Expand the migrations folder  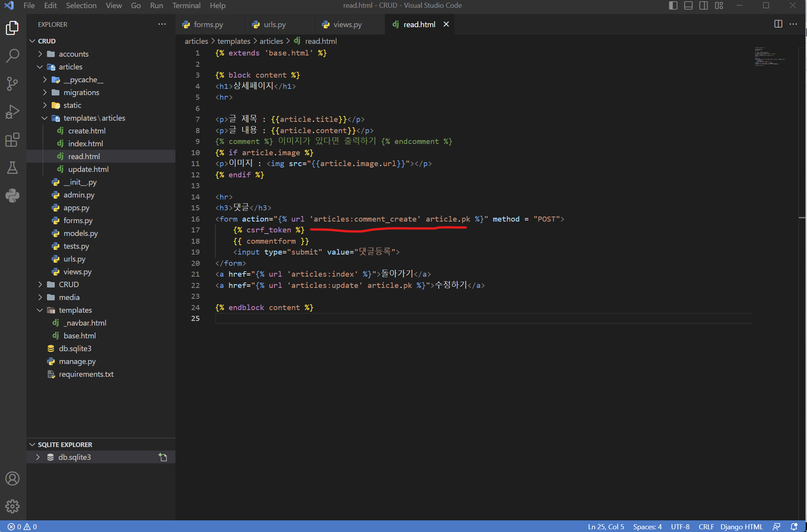coord(45,92)
